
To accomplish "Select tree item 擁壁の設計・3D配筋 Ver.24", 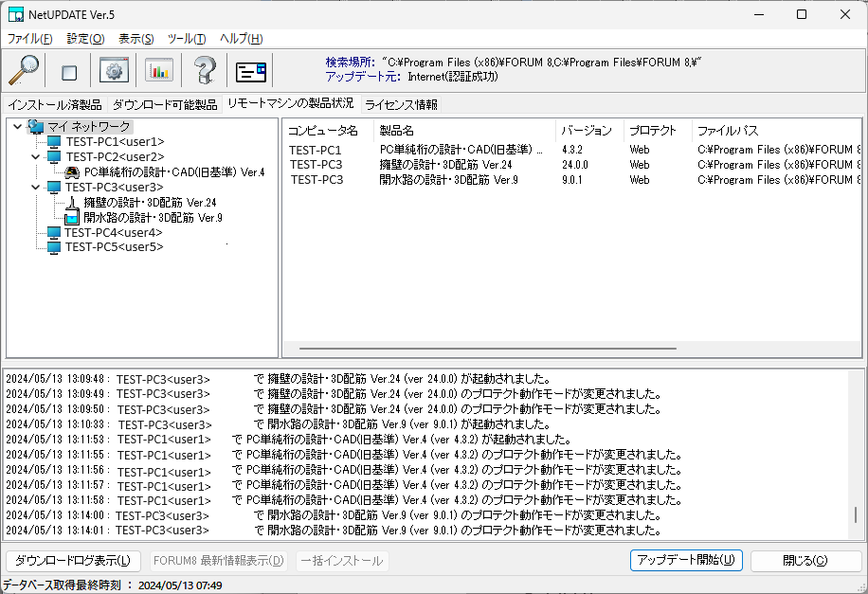I will click(x=150, y=203).
